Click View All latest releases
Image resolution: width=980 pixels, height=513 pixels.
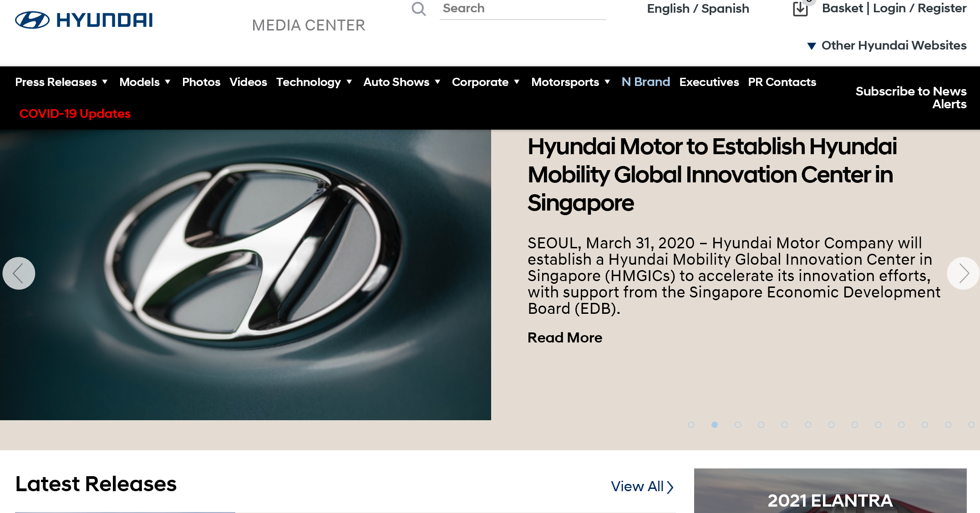coord(642,486)
